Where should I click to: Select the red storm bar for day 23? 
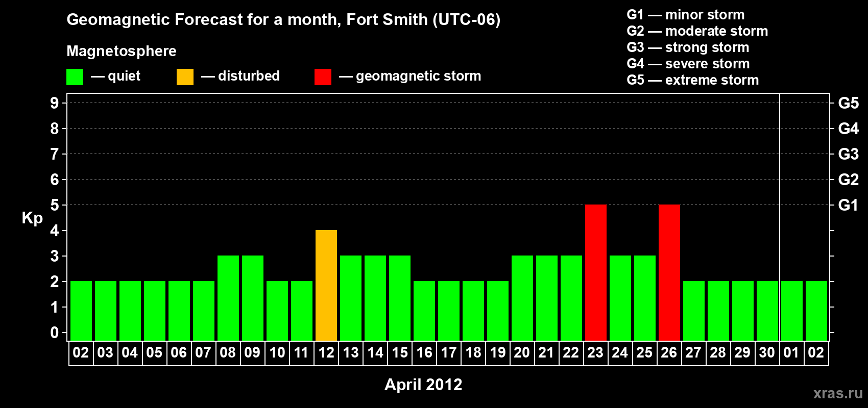tap(596, 273)
